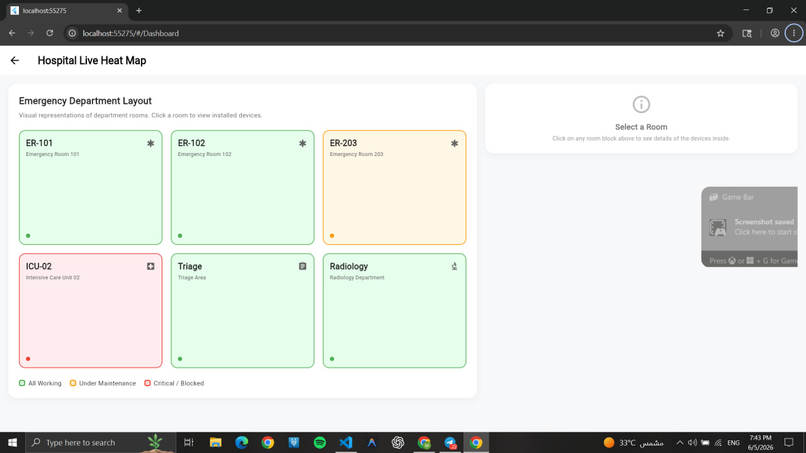Click the 33°C weather widget

pos(633,443)
